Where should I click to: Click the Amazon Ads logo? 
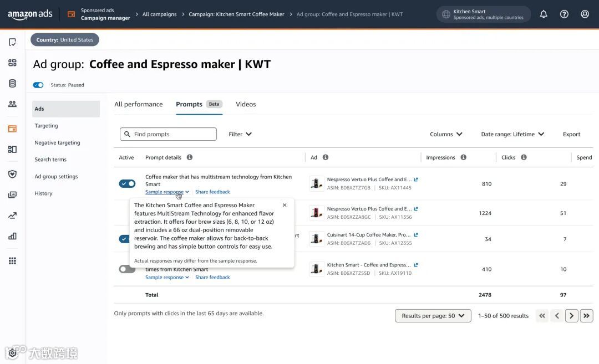[30, 14]
